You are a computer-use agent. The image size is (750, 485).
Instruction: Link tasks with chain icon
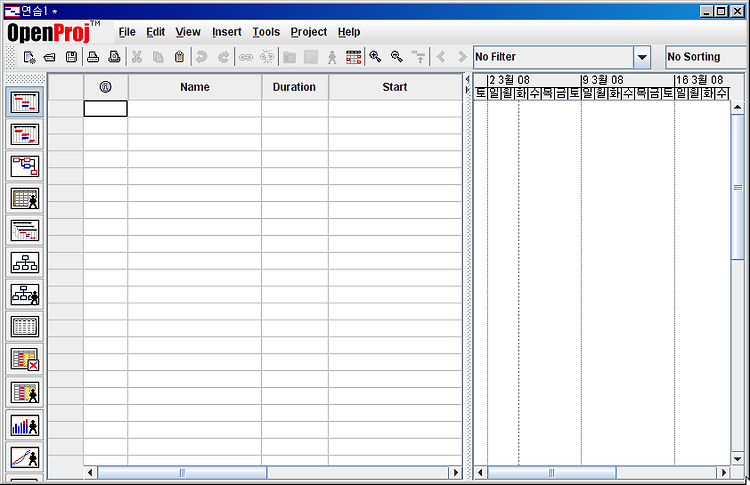[246, 57]
